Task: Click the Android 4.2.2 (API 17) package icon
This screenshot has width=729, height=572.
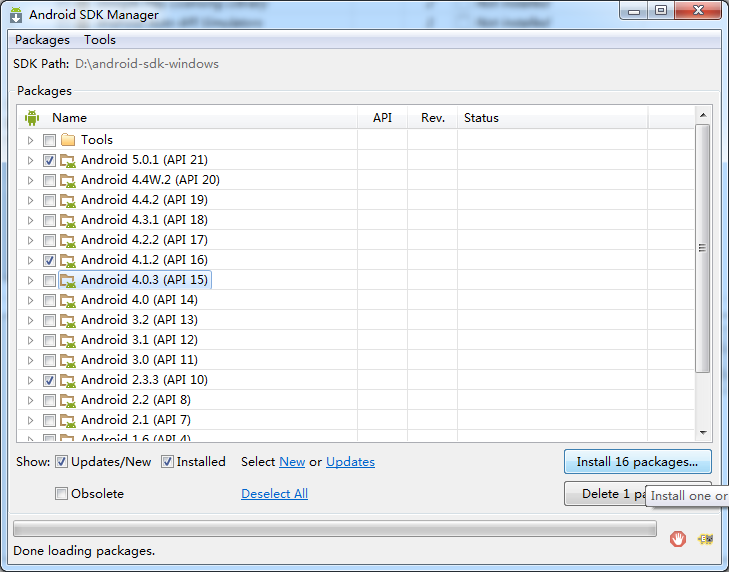Action: (68, 240)
